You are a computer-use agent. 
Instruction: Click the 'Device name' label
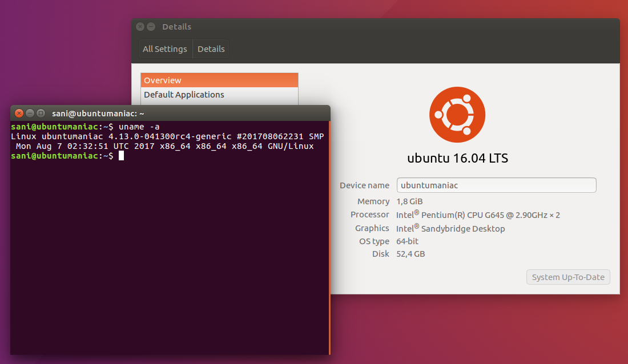coord(364,185)
